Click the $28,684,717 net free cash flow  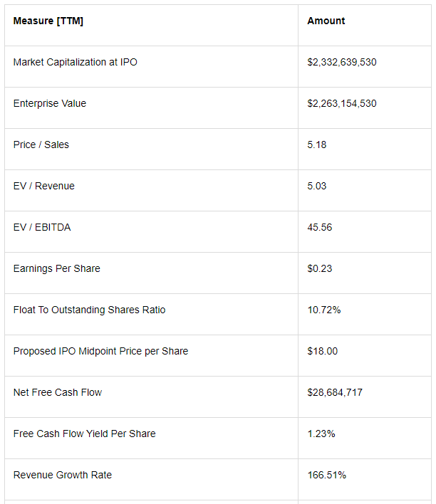335,392
